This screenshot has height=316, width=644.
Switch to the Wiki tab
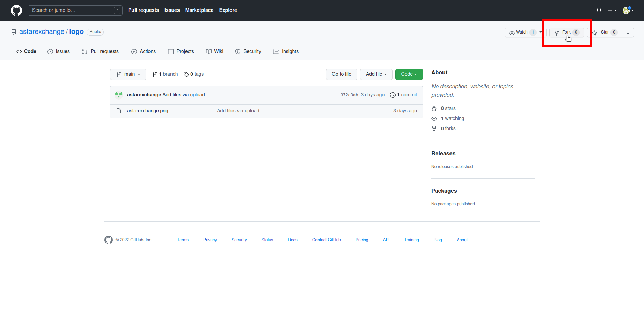215,51
